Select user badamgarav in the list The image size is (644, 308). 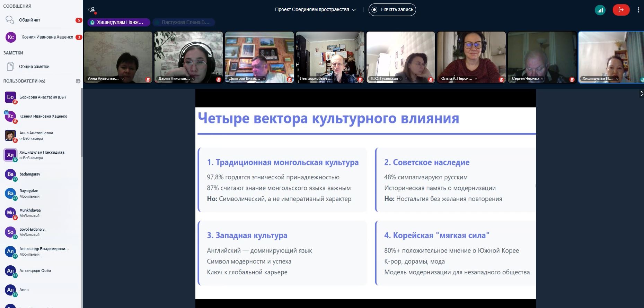pos(30,174)
